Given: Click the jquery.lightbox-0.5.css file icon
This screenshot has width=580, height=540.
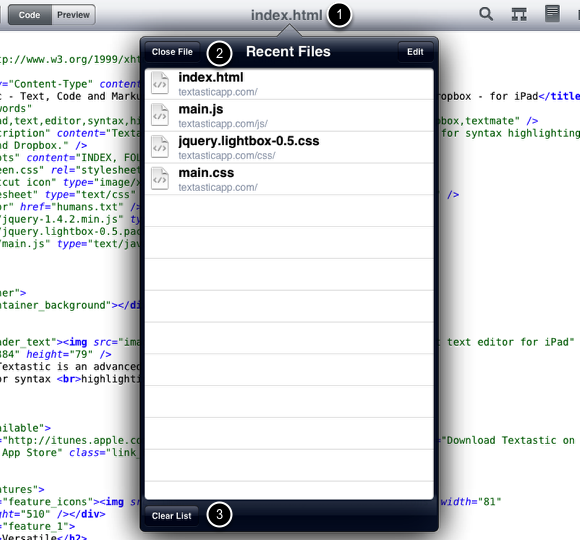Looking at the screenshot, I should coord(160,147).
